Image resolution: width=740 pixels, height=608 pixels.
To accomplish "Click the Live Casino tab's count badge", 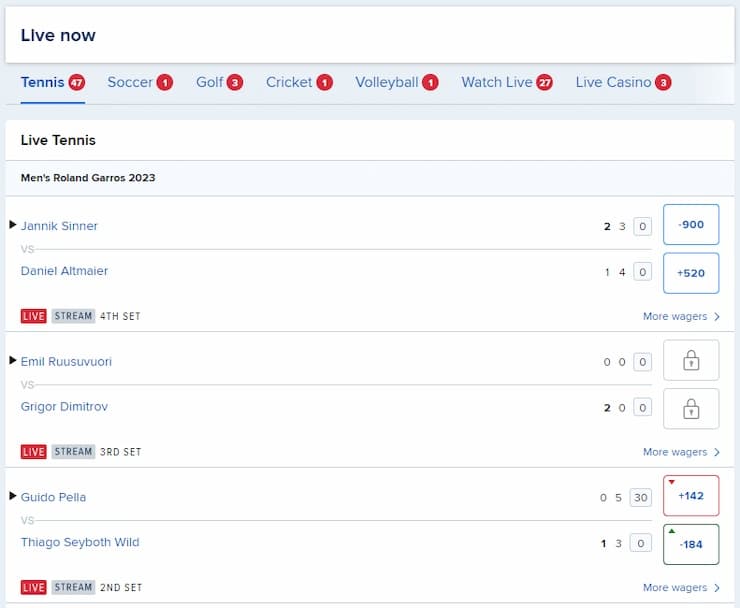I will [x=663, y=83].
